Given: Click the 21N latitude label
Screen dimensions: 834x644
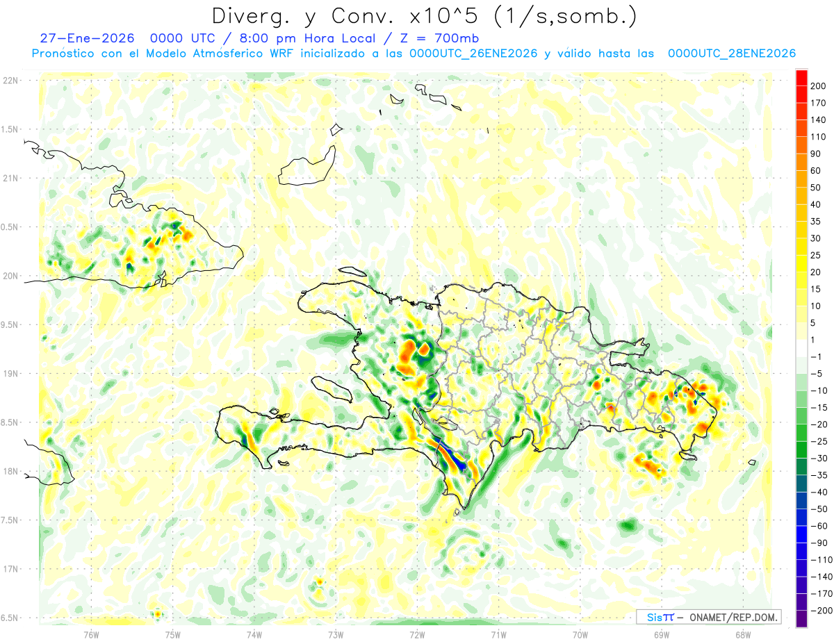Looking at the screenshot, I should coord(10,178).
